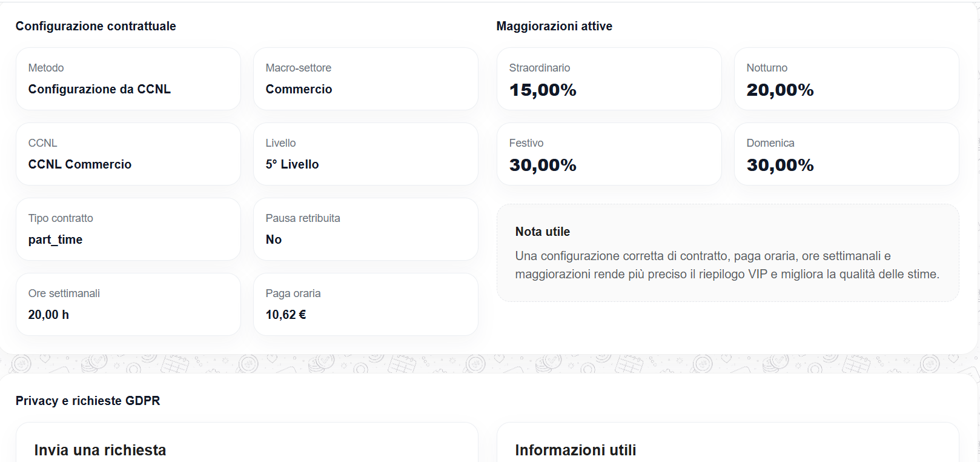The height and width of the screenshot is (462, 980).
Task: Expand the Invia una richiesta card
Action: point(101,450)
